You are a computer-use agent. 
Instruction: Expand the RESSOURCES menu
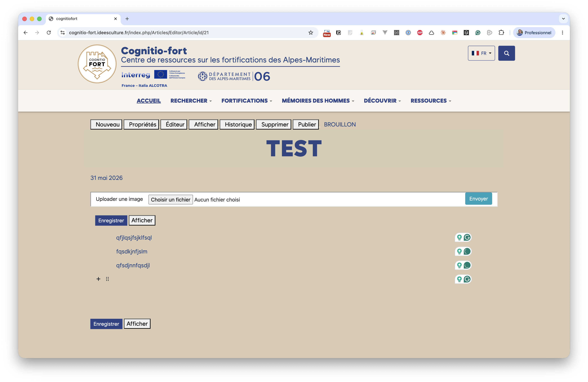click(431, 101)
